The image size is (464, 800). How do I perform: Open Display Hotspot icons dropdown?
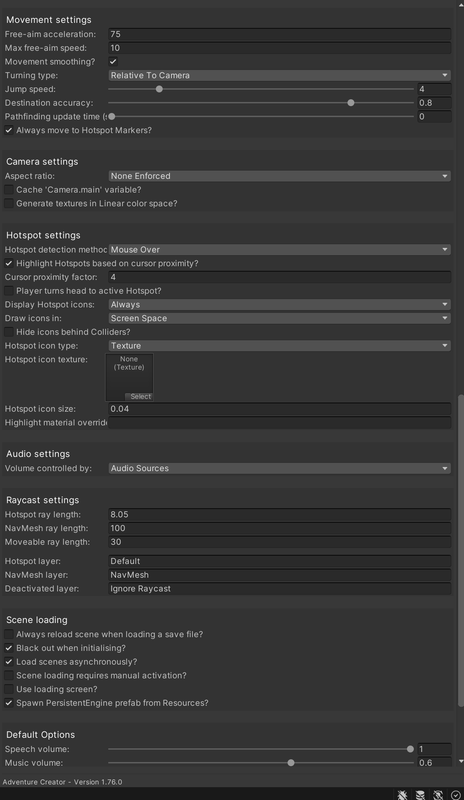click(x=279, y=304)
